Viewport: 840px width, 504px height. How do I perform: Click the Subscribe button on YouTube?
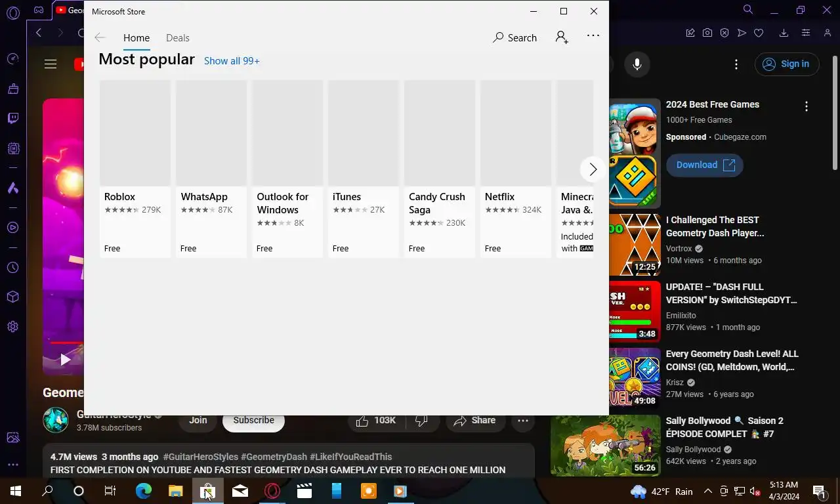253,421
